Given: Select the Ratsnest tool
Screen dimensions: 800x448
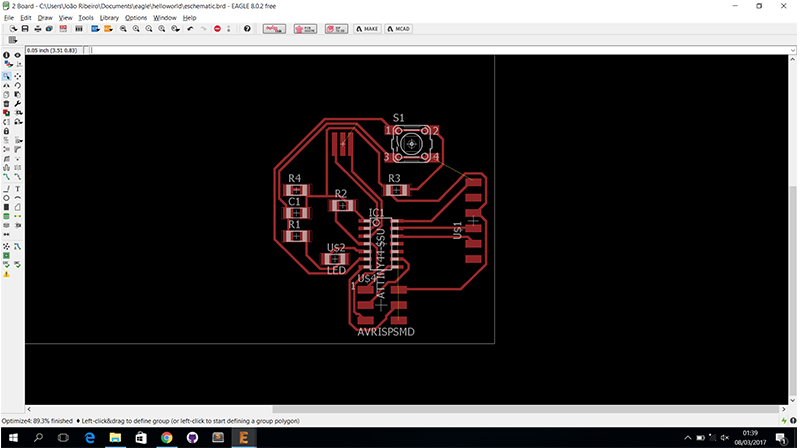Looking at the screenshot, I should click(x=7, y=246).
